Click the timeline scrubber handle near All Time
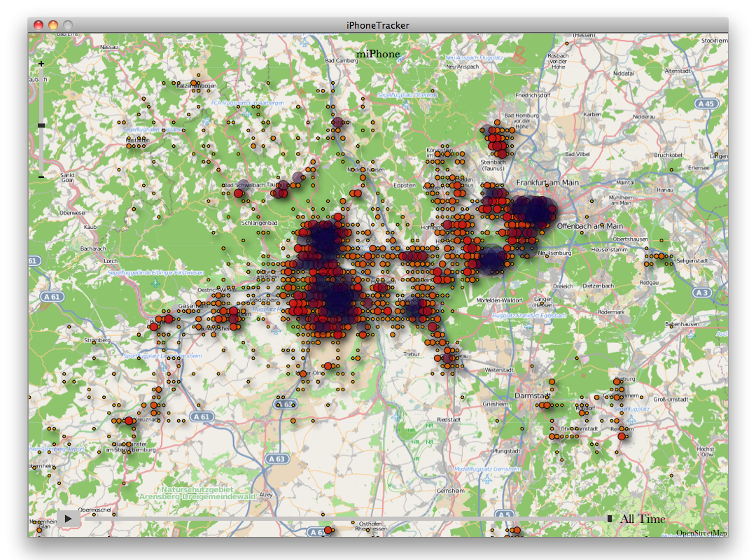Screen dimensions: 756x560 click(610, 519)
